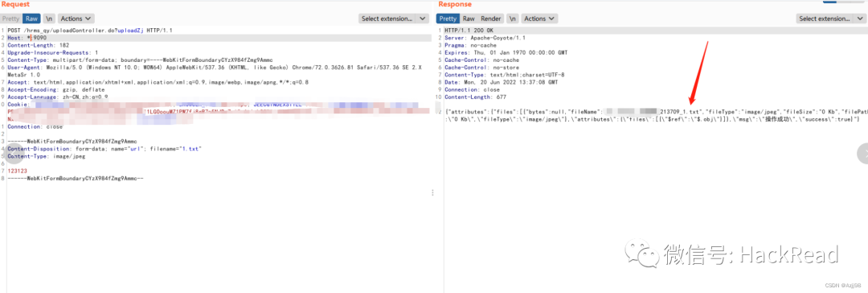Image resolution: width=868 pixels, height=293 pixels.
Task: Click the closing WebKitFormBoundary line ending with --
Action: click(x=76, y=179)
